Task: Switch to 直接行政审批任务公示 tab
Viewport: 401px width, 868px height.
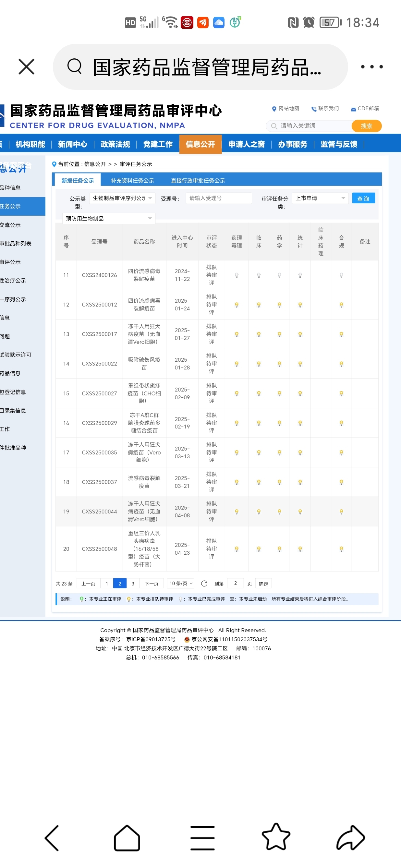Action: click(198, 181)
